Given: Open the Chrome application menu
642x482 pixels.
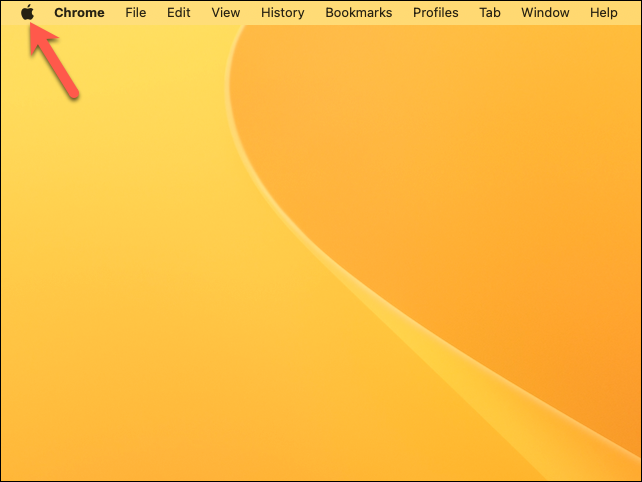Looking at the screenshot, I should pyautogui.click(x=79, y=13).
